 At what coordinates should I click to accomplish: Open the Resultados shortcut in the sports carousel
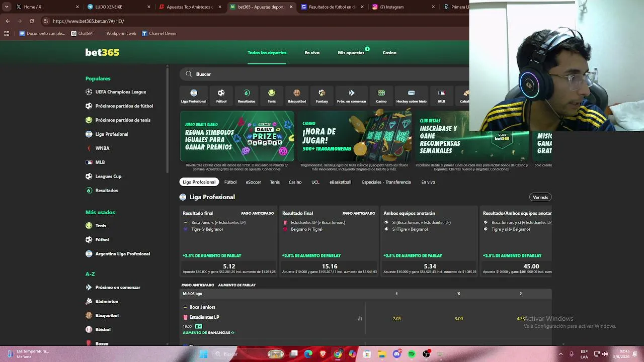click(247, 96)
